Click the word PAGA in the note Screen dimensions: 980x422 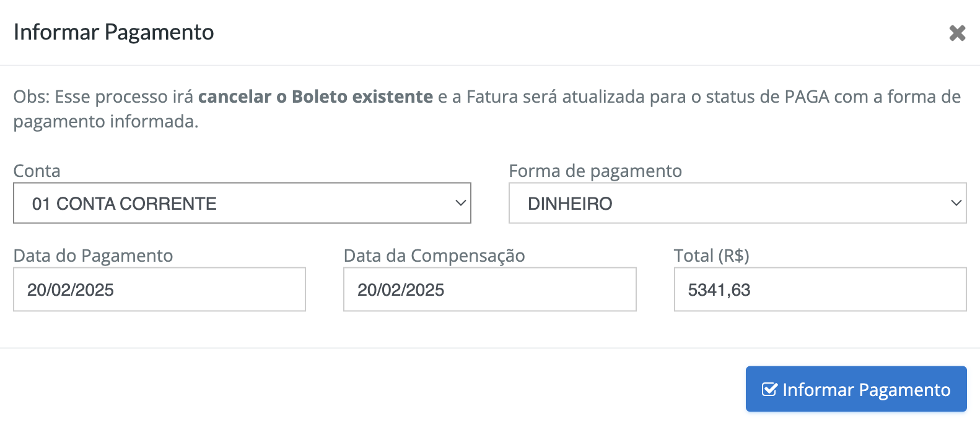pos(807,97)
